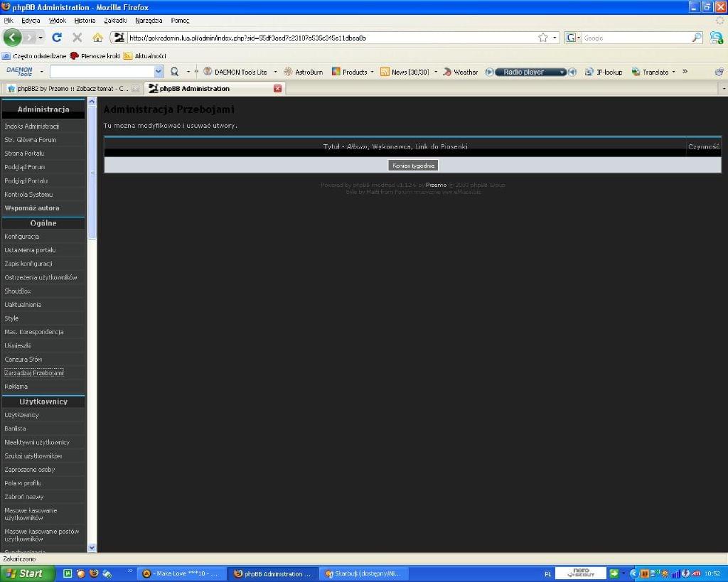The image size is (728, 582).
Task: Click the DAEMON toolbar search magnifier icon
Action: tap(175, 72)
